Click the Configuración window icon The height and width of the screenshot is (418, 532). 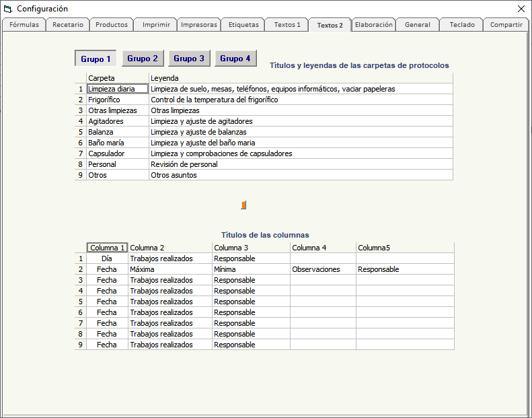(x=8, y=9)
